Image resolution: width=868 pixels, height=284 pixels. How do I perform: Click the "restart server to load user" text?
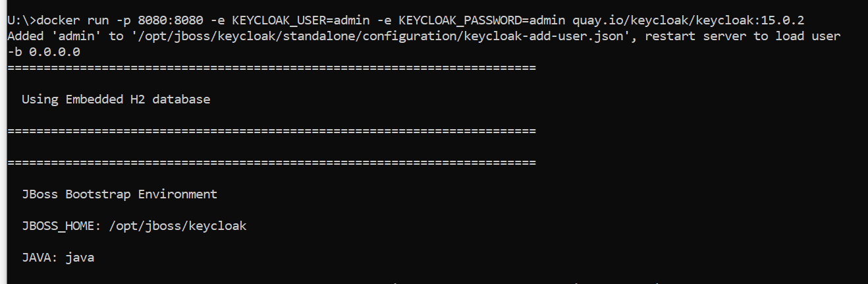coord(742,36)
